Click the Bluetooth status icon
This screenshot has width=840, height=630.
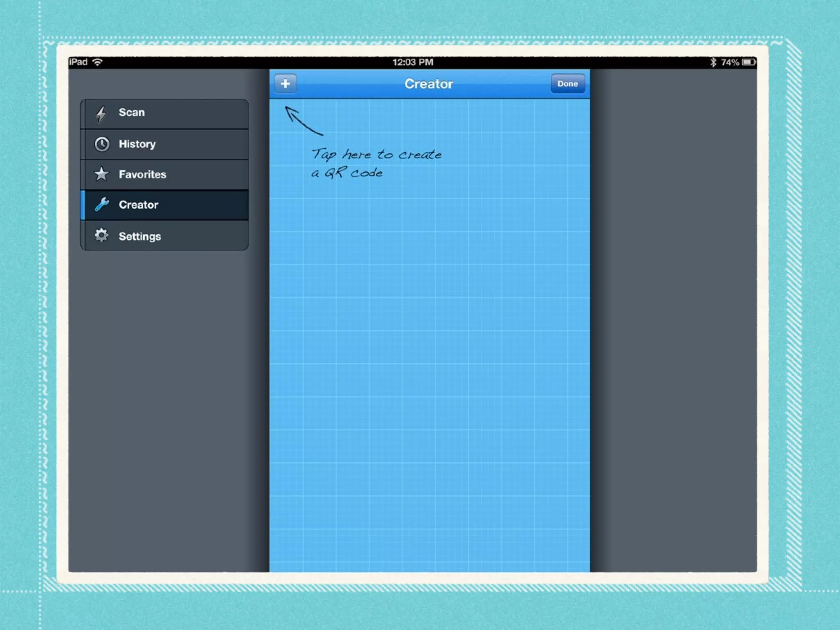(x=713, y=62)
